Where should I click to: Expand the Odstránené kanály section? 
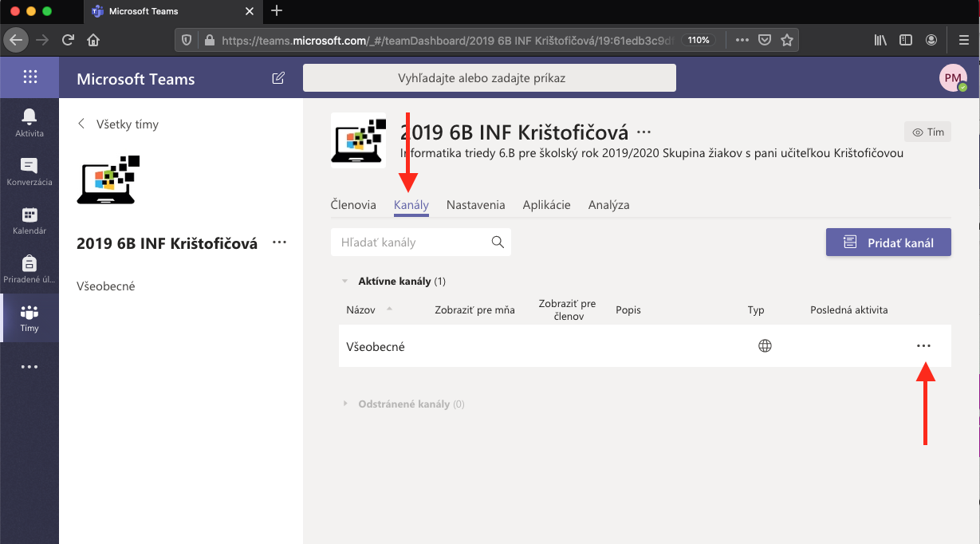click(345, 404)
